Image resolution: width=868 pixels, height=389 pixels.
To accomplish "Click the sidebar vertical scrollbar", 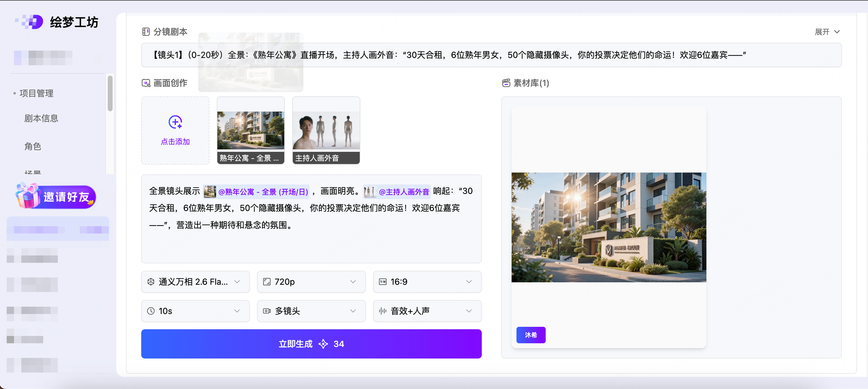I will click(x=110, y=94).
